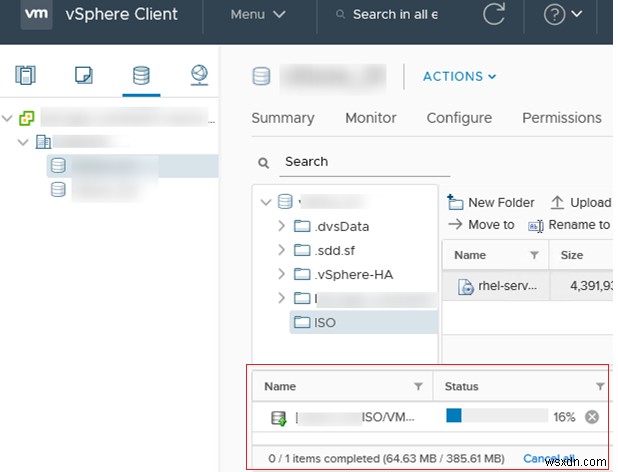Click the vCenter server icon in tree
Screen dimensions: 618x472
[27, 118]
